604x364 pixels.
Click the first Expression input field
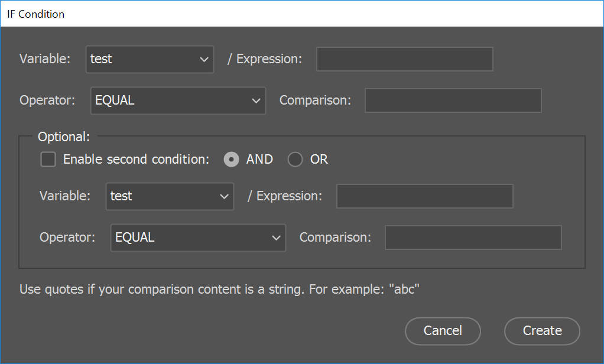coord(404,59)
